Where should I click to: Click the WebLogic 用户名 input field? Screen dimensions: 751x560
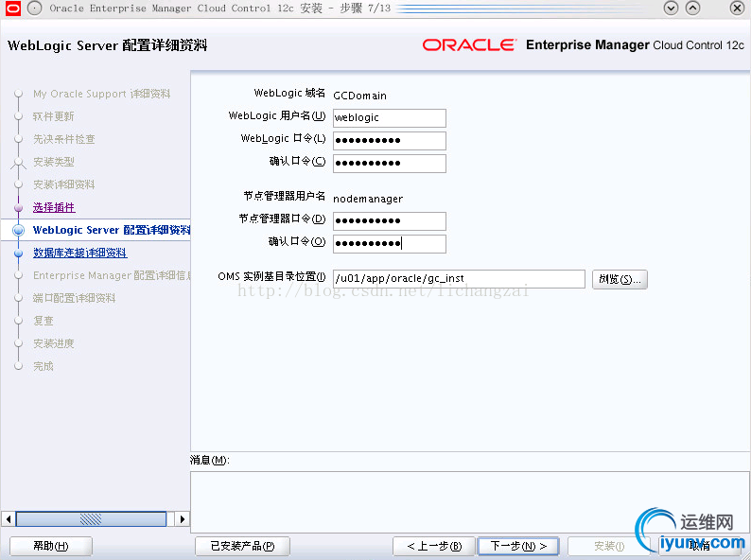point(390,118)
